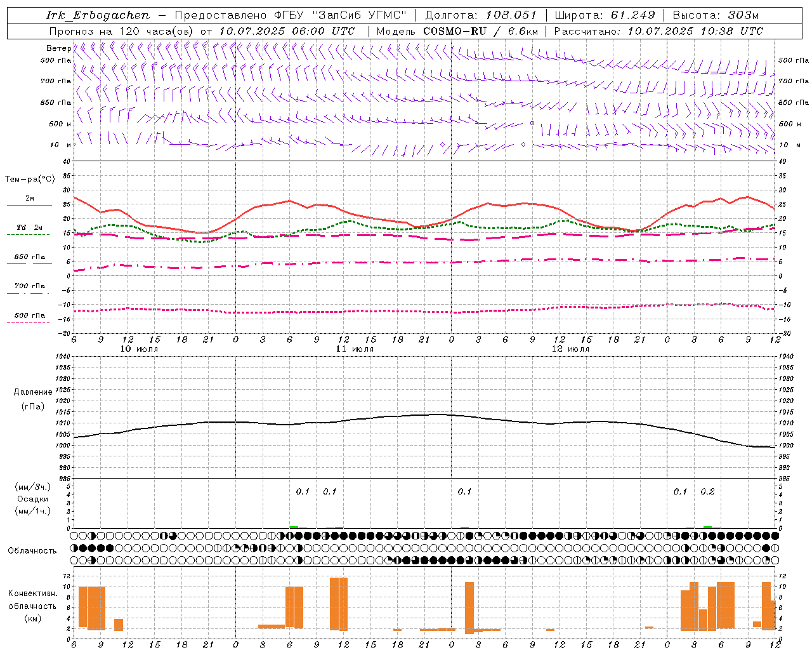Select the longitude value 'Долгота: 108.051'
The image size is (812, 650).
480,15
